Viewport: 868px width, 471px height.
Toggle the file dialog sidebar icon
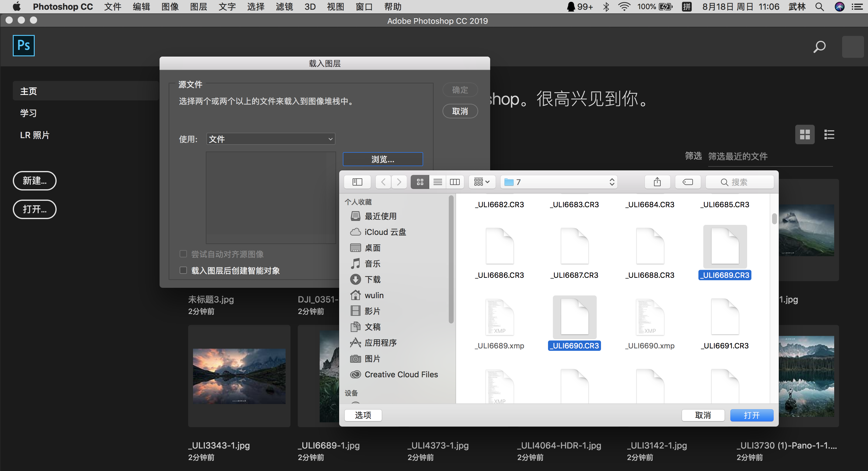357,182
